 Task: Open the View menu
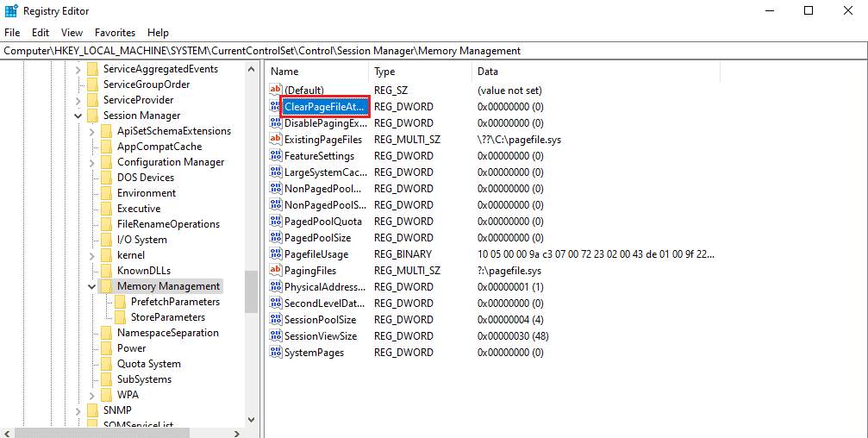click(x=72, y=33)
